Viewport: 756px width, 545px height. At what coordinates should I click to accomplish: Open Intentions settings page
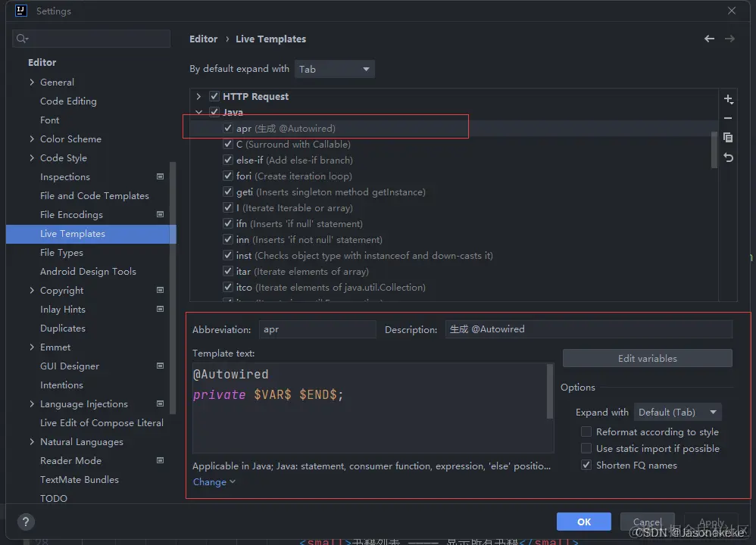(x=61, y=385)
